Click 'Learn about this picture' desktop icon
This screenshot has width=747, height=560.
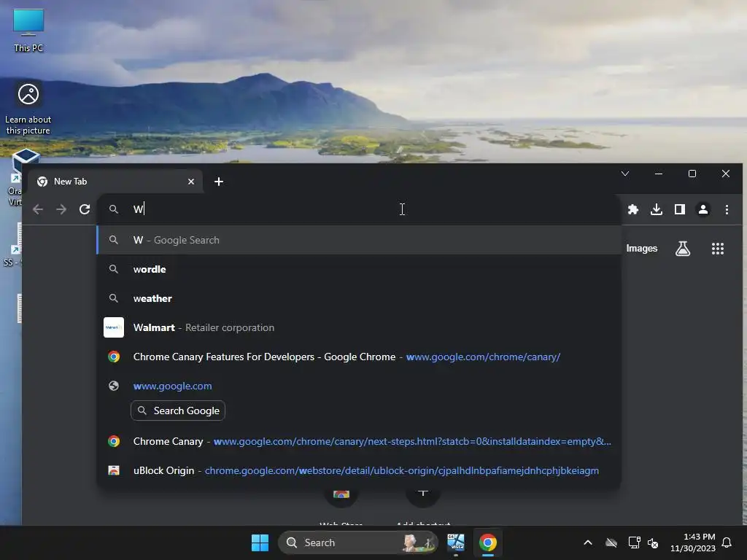tap(28, 109)
